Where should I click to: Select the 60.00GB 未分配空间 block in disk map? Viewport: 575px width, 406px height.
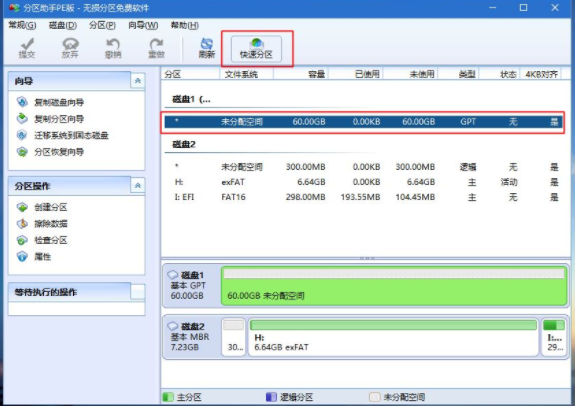394,286
